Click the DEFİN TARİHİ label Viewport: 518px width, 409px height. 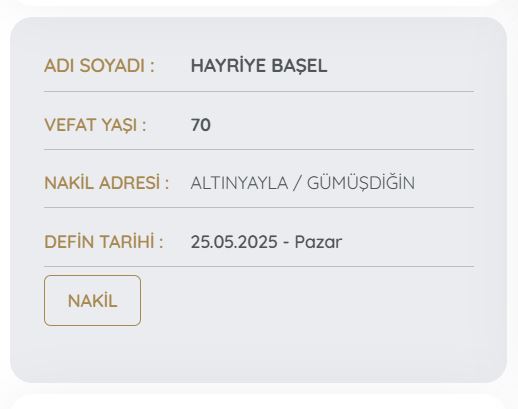point(104,241)
